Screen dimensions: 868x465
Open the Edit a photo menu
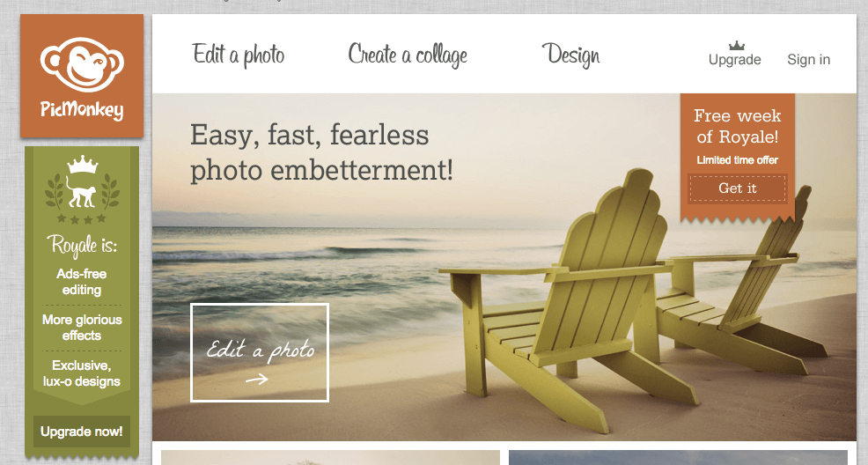pyautogui.click(x=239, y=55)
